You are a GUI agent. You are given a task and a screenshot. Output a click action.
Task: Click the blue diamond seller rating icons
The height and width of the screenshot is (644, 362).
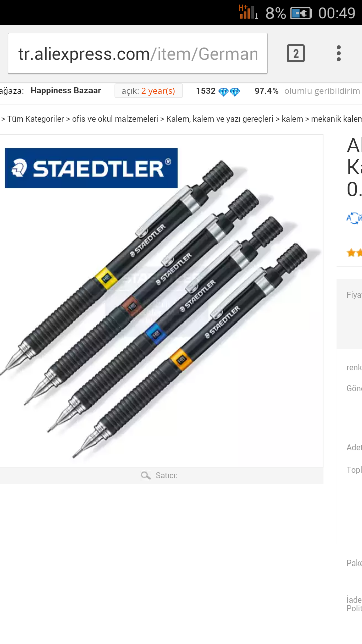tap(229, 91)
